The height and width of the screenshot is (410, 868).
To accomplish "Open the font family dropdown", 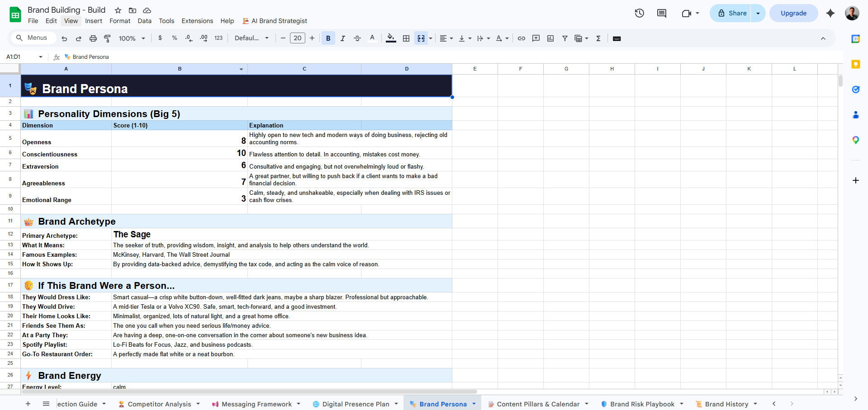I will tap(251, 38).
